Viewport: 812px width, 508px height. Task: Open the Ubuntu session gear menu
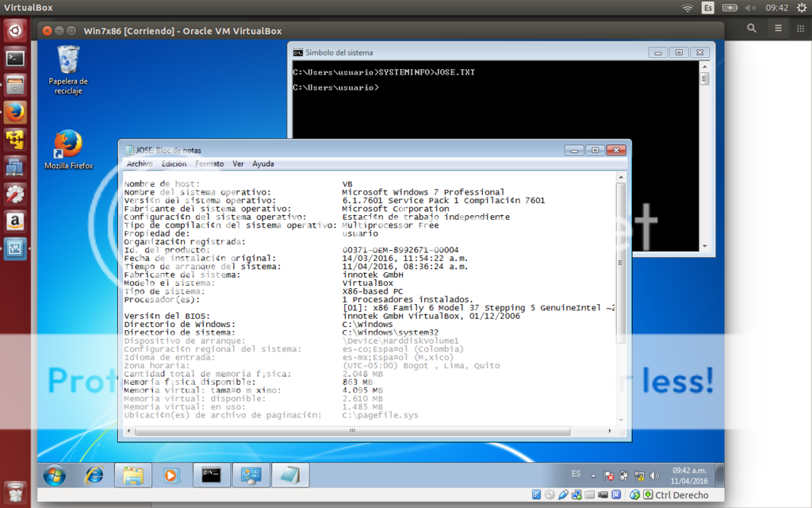click(802, 8)
